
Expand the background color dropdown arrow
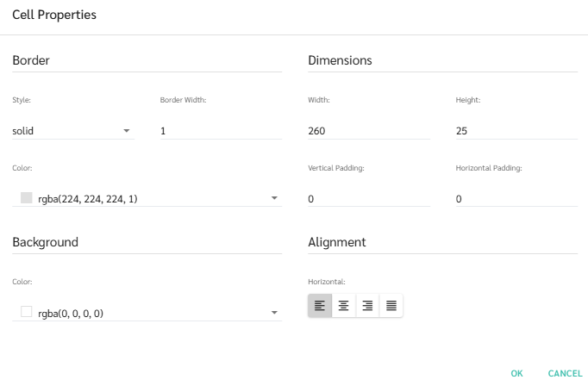click(274, 312)
